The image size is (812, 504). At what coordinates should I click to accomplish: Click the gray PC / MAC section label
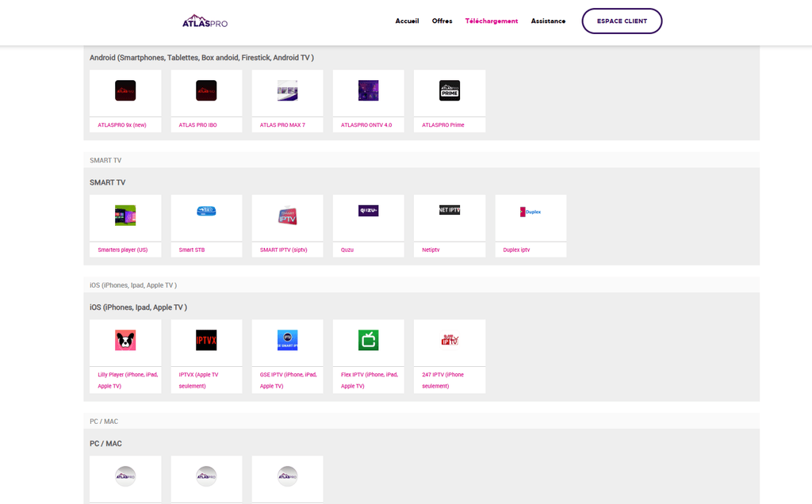104,422
